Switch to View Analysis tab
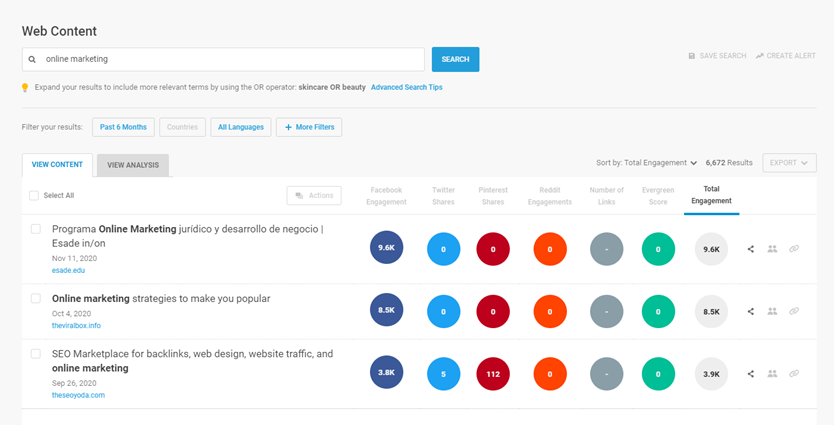This screenshot has width=834, height=425. [133, 165]
